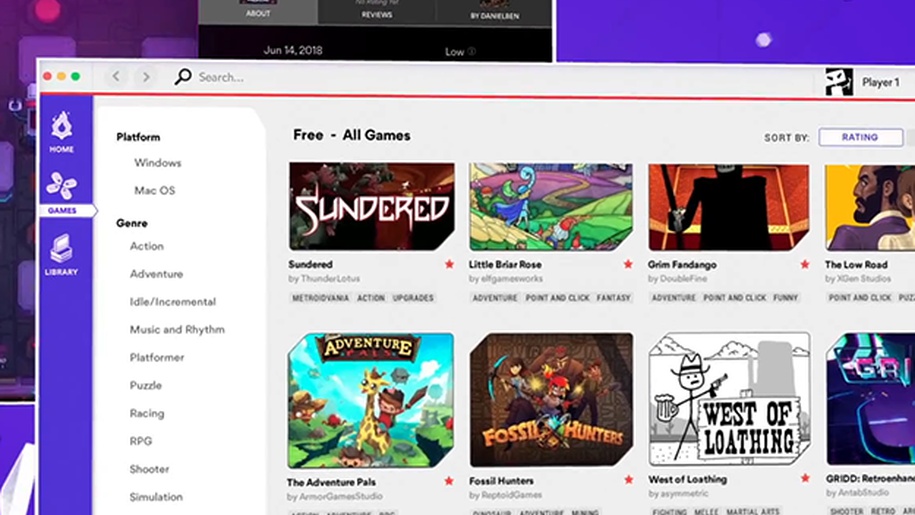This screenshot has width=915, height=515.
Task: Click the search magnifier icon
Action: point(183,76)
